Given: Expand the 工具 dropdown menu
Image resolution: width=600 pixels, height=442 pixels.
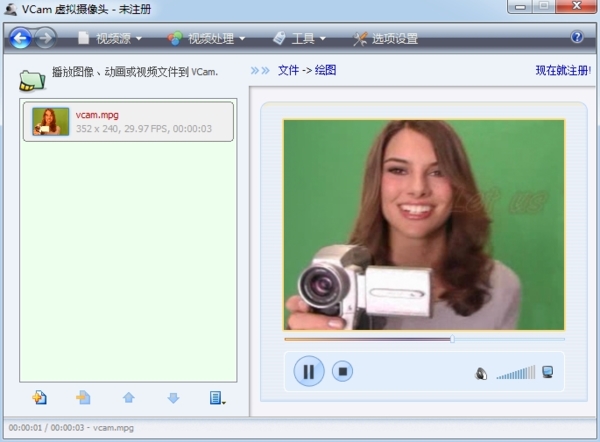Looking at the screenshot, I should click(299, 39).
